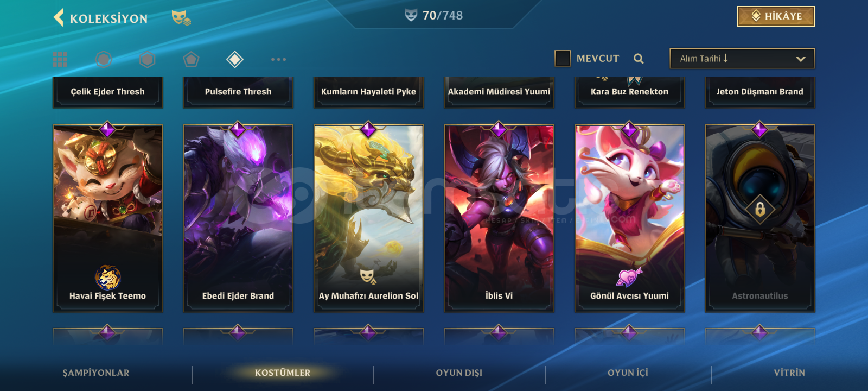
Task: Click the HİKÂYE button
Action: 776,16
